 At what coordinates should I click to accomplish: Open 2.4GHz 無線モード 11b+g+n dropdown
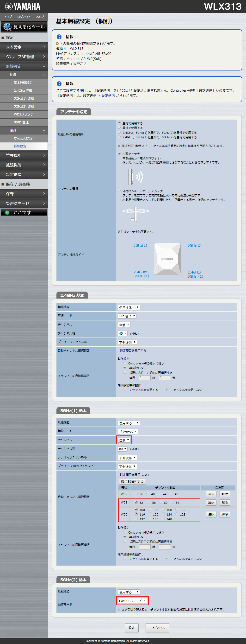(127, 316)
